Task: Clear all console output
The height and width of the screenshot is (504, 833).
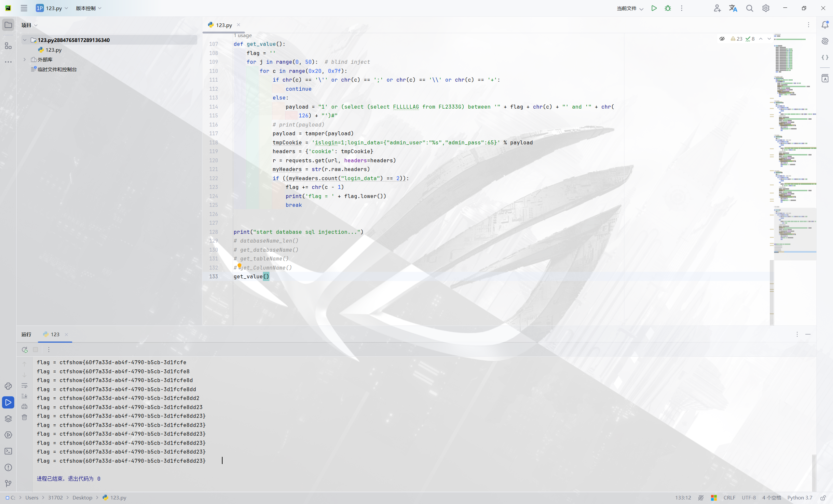Action: [24, 417]
